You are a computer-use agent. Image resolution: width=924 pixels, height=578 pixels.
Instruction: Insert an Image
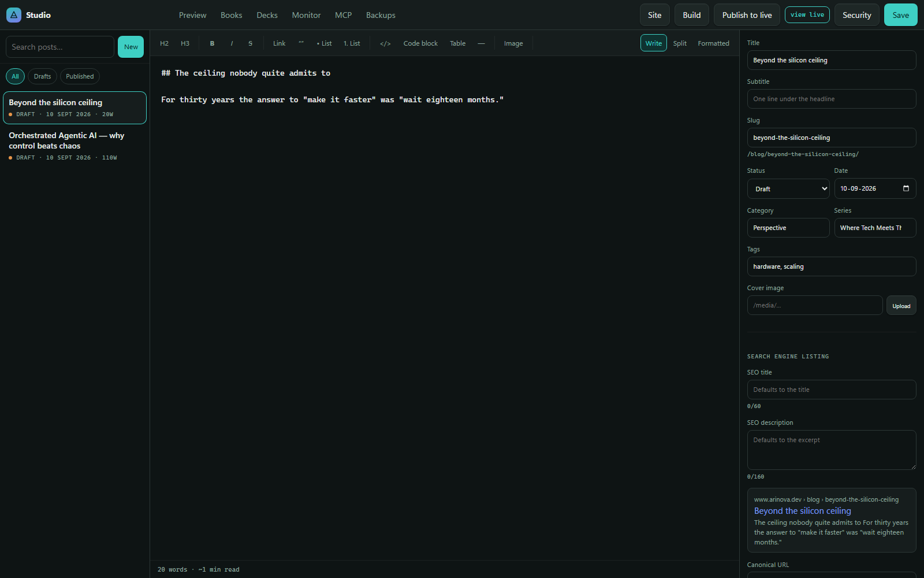pyautogui.click(x=513, y=43)
